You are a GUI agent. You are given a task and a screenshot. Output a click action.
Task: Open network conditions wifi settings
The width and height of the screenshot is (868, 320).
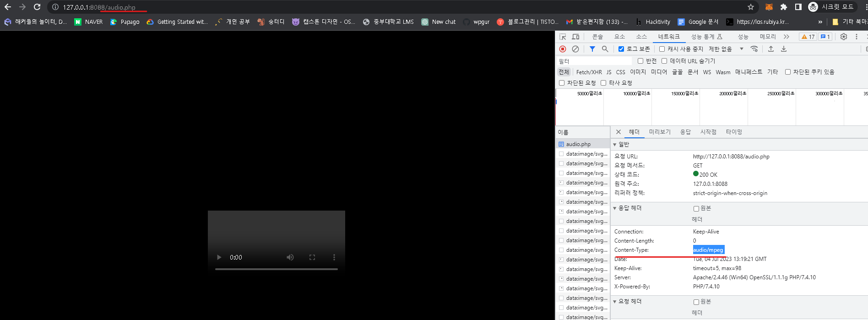(x=754, y=49)
